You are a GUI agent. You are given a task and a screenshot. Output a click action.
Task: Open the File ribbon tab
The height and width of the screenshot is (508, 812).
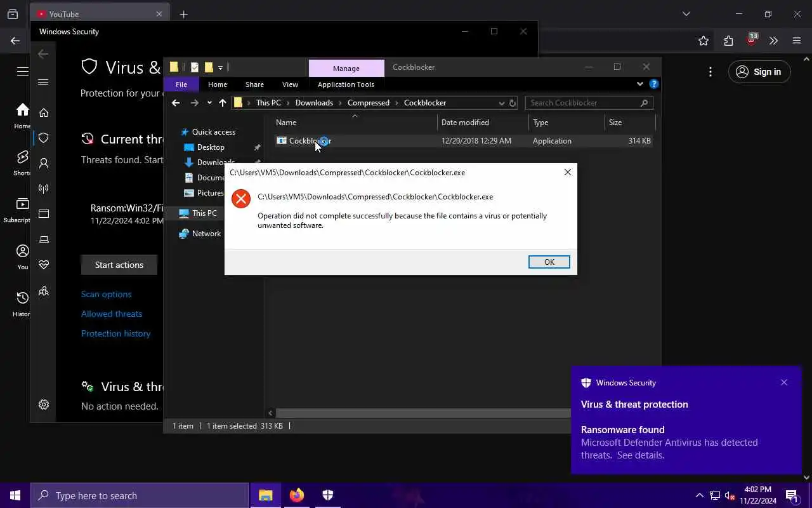click(181, 84)
